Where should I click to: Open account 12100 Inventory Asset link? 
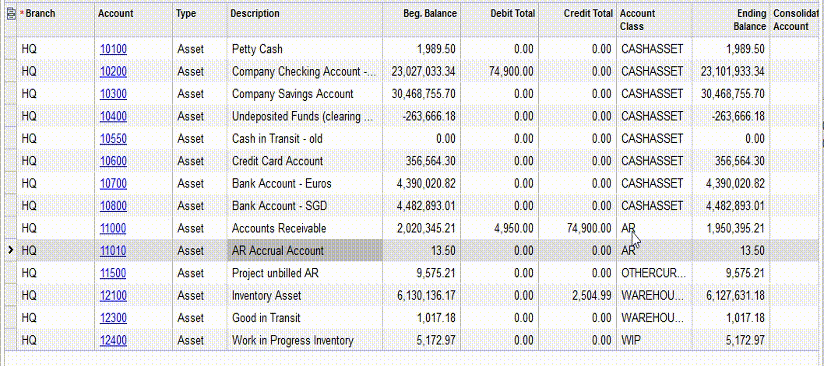tap(114, 296)
